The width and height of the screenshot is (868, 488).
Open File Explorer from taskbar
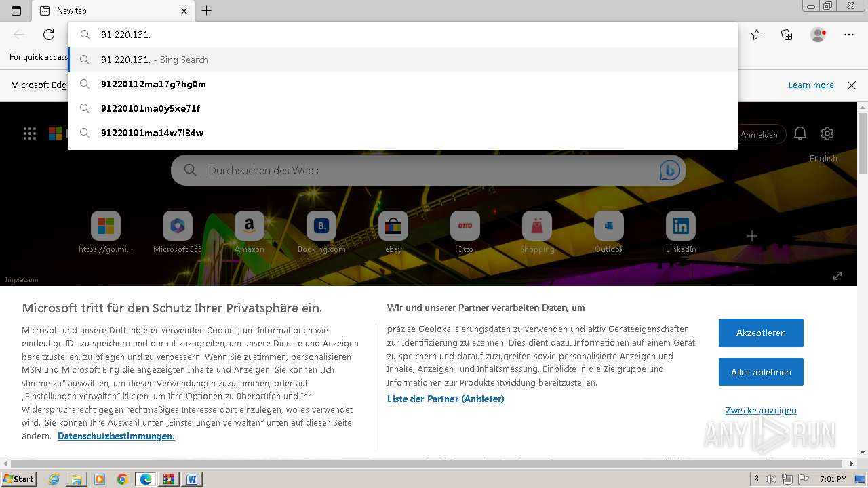77,479
